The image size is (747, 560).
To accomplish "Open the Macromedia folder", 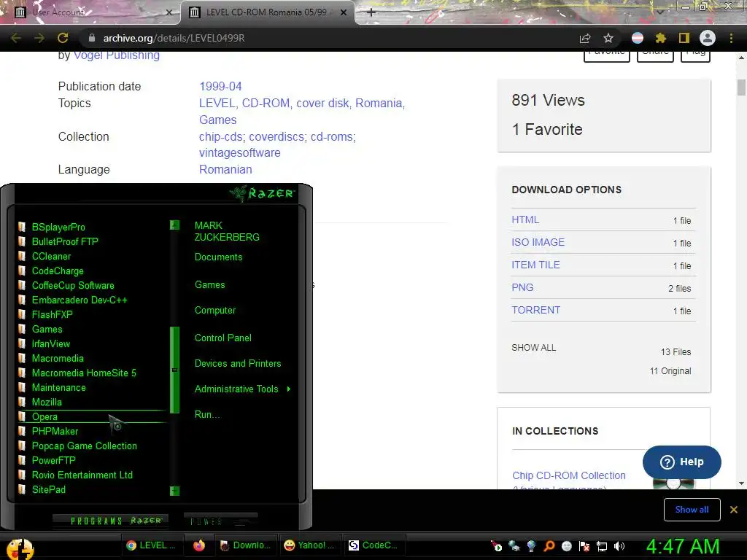I will (58, 358).
